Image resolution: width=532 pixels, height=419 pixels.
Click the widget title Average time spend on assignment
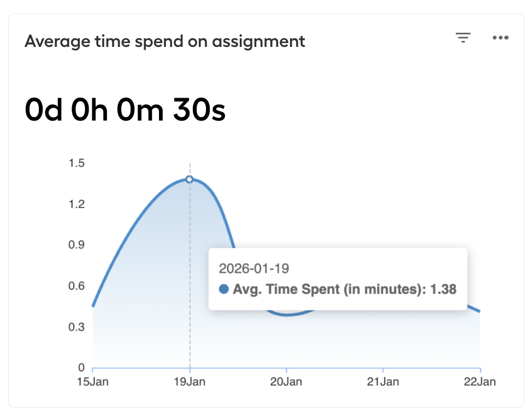(165, 41)
